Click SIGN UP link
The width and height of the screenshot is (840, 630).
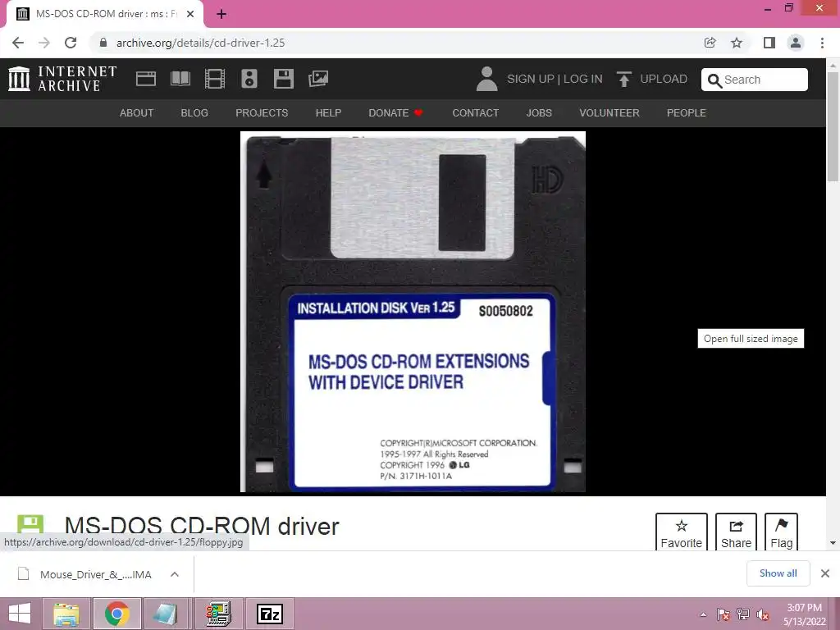531,79
